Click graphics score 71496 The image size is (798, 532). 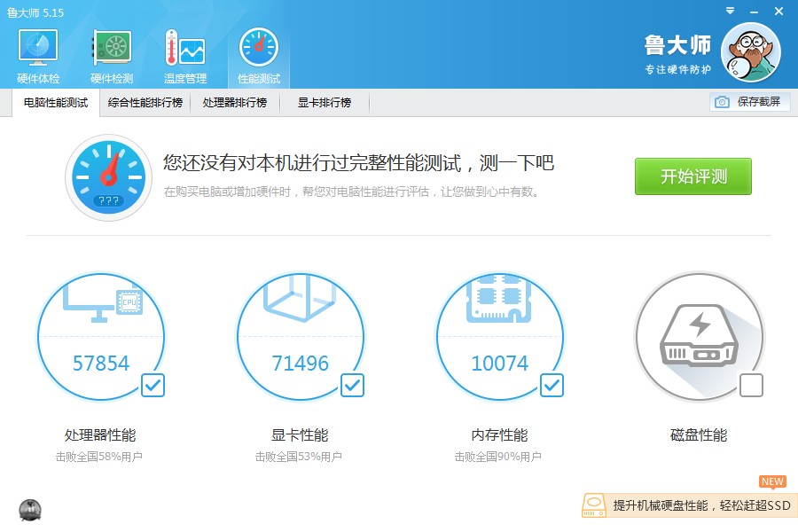coord(301,364)
